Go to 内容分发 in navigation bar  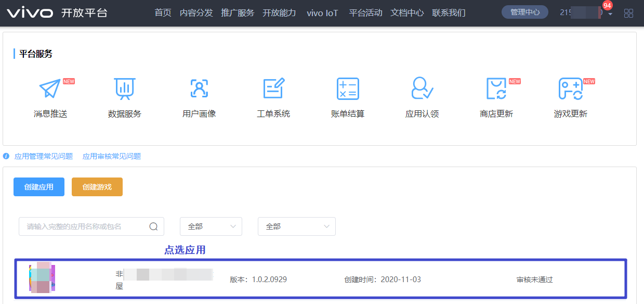196,13
